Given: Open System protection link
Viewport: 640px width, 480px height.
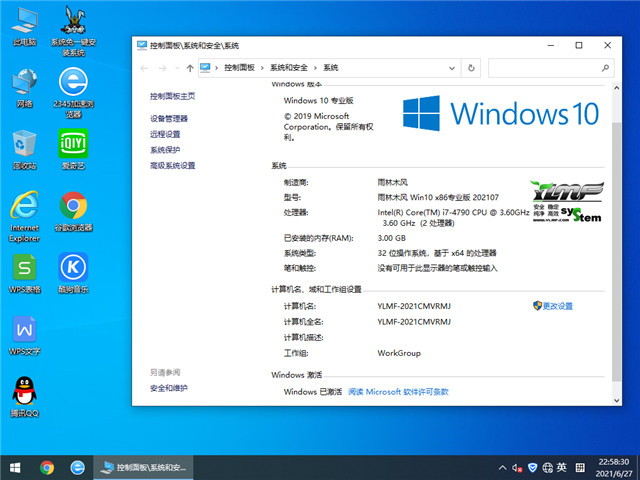Looking at the screenshot, I should click(165, 150).
